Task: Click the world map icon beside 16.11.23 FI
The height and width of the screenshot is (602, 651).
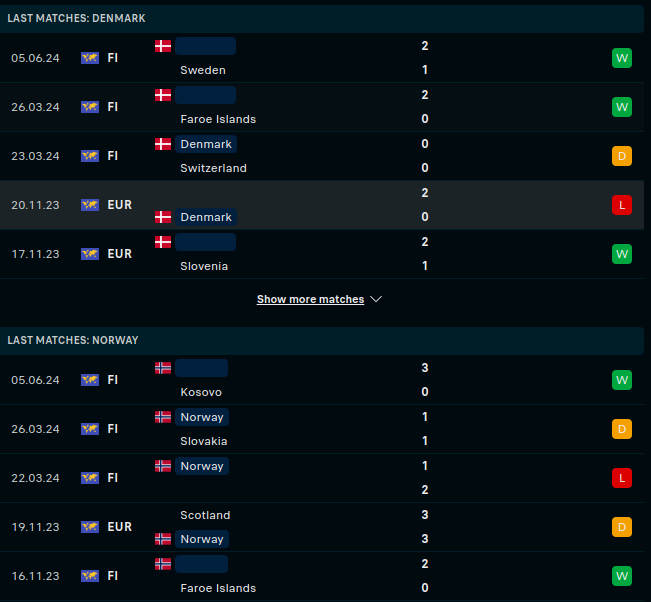Action: click(x=90, y=576)
